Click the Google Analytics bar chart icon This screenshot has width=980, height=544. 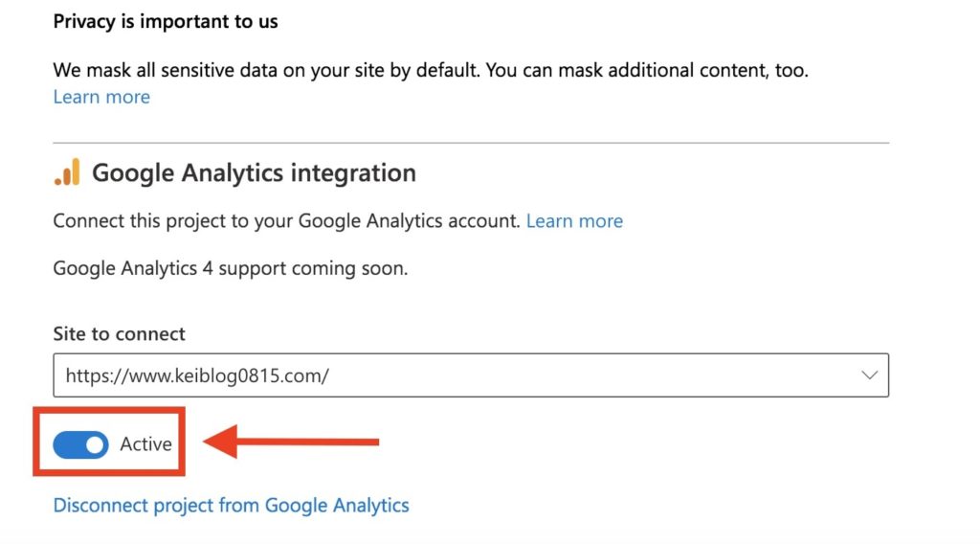click(x=67, y=172)
